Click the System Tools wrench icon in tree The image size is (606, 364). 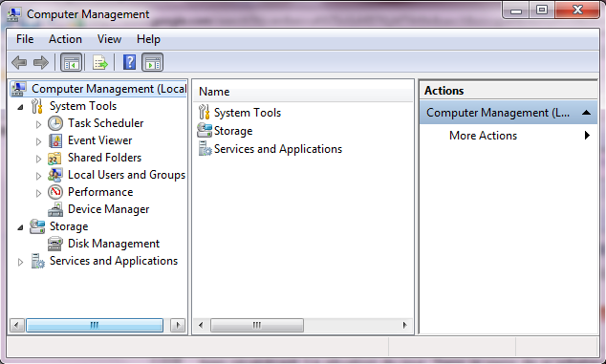tap(37, 106)
